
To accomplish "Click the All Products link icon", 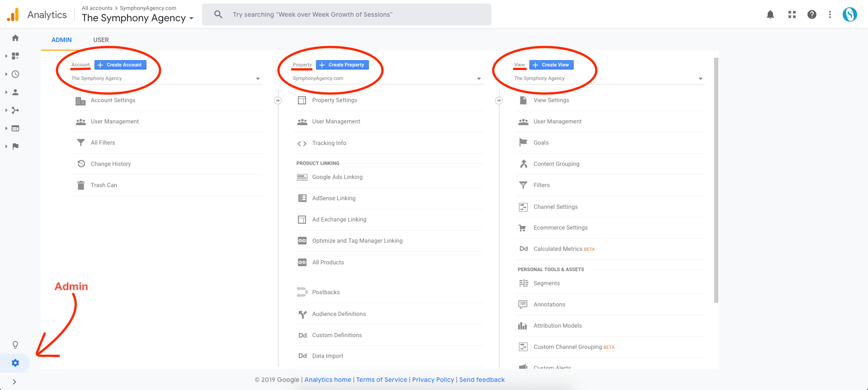I will (x=302, y=263).
